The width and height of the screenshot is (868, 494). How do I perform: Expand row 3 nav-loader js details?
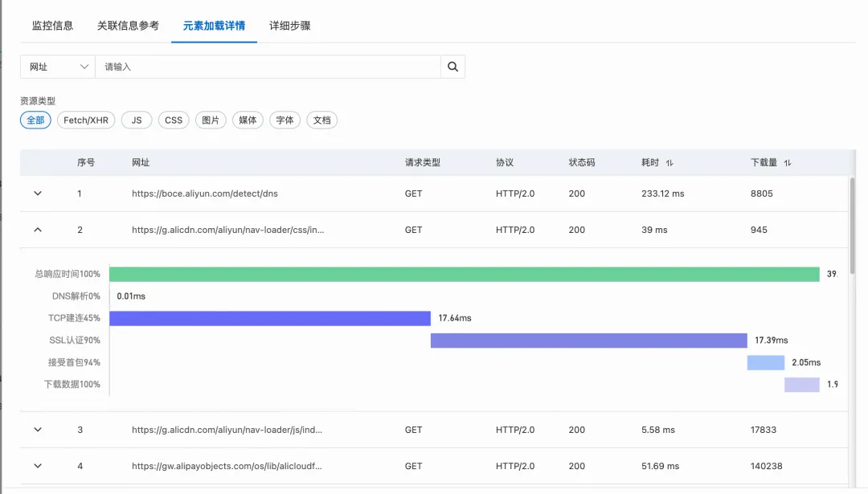38,430
